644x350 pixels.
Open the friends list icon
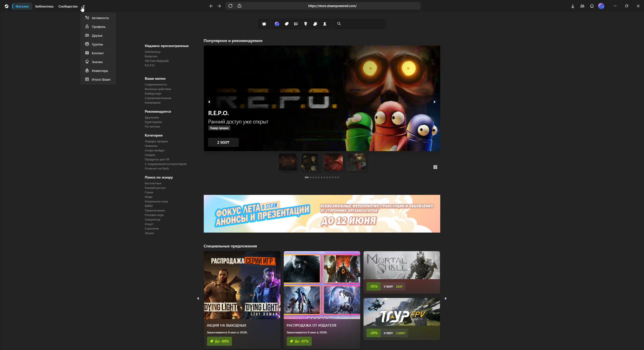pyautogui.click(x=582, y=6)
